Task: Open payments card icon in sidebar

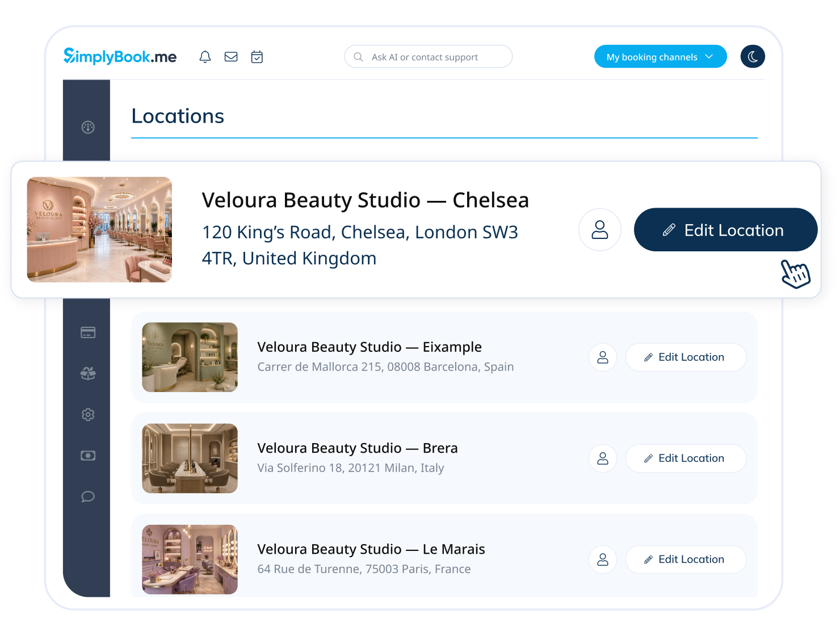Action: (88, 332)
